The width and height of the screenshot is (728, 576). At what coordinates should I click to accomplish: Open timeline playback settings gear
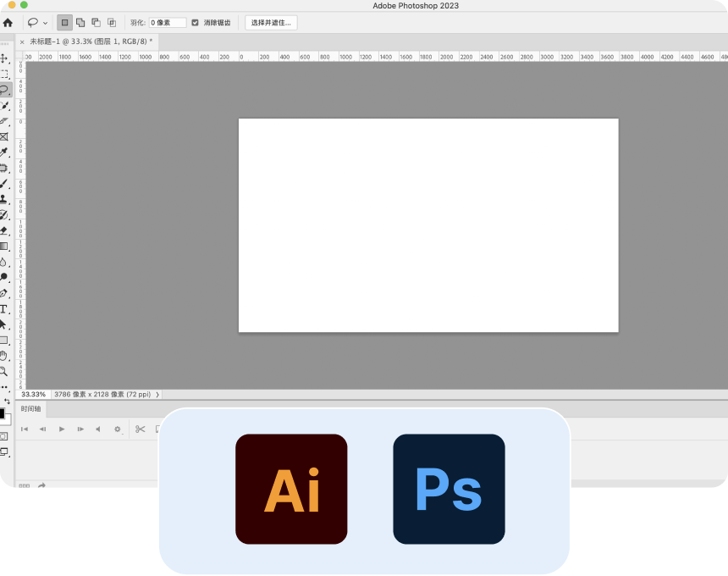pyautogui.click(x=118, y=429)
